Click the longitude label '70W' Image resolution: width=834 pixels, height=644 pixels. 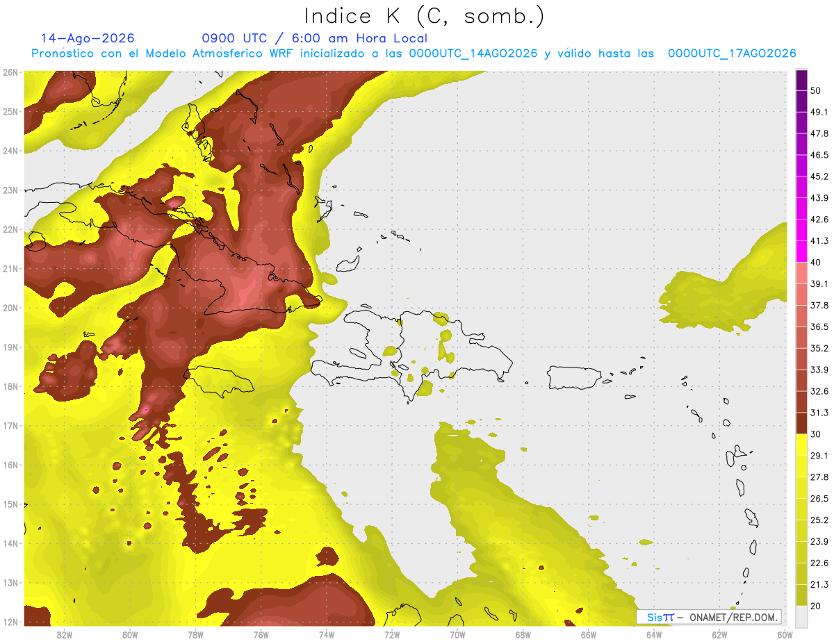(x=457, y=634)
